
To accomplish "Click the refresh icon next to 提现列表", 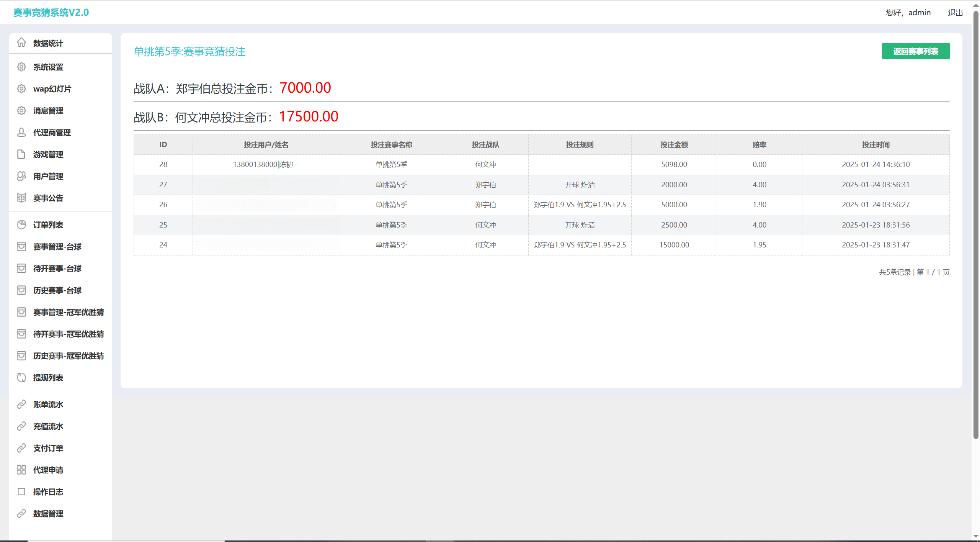I will point(21,378).
